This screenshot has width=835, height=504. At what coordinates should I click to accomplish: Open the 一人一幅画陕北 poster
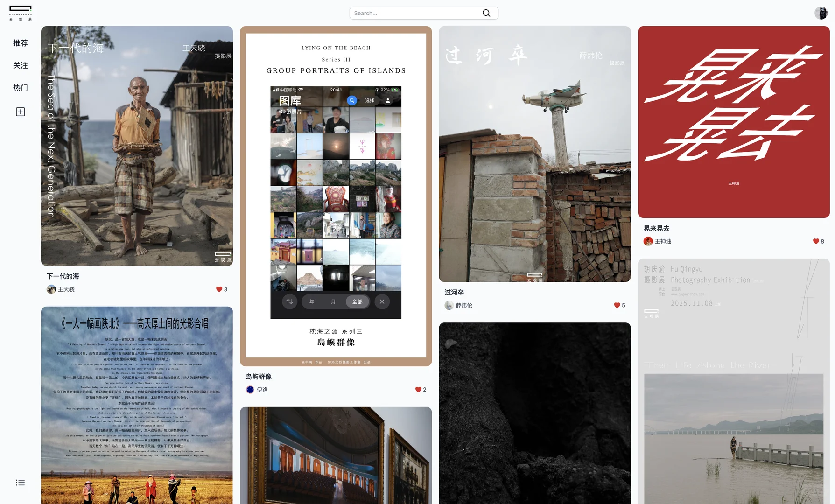(x=137, y=405)
